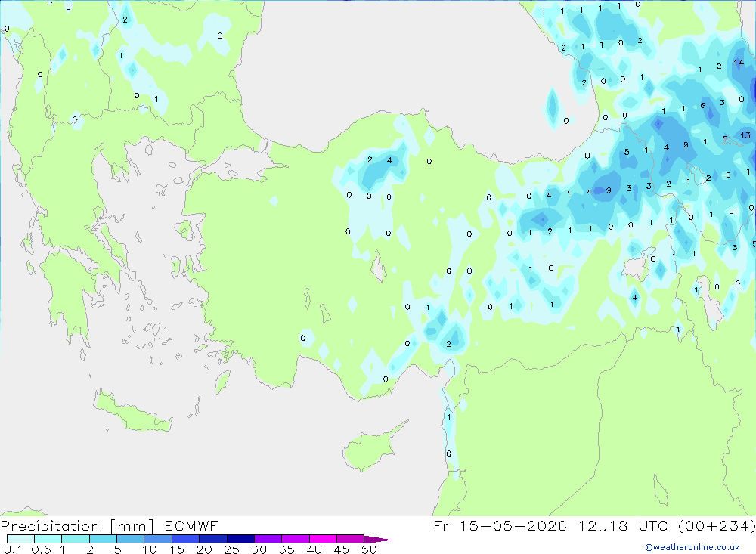This screenshot has height=554, width=756.
Task: Click the 20–25 mm legend color swatch
Action: [x=213, y=539]
